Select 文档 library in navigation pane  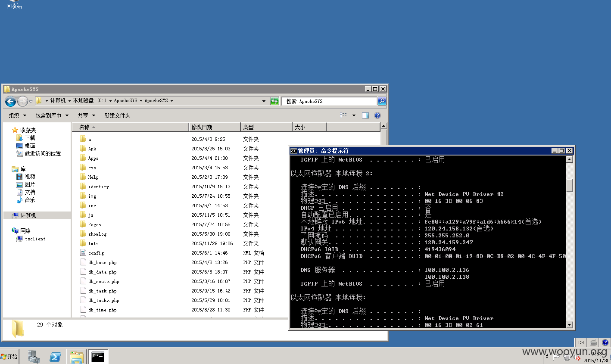(30, 192)
